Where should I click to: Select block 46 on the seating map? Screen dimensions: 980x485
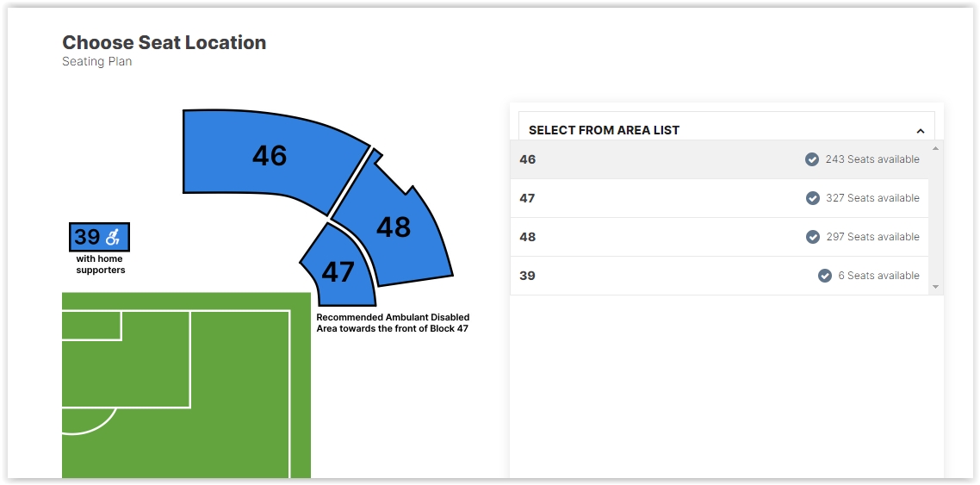click(x=270, y=155)
